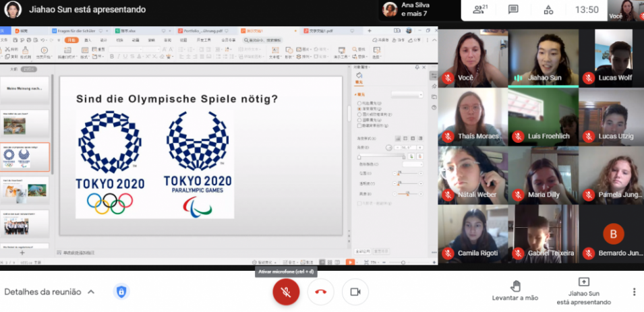This screenshot has width=644, height=312.
Task: Switch to reading view icon
Action: pyautogui.click(x=336, y=262)
